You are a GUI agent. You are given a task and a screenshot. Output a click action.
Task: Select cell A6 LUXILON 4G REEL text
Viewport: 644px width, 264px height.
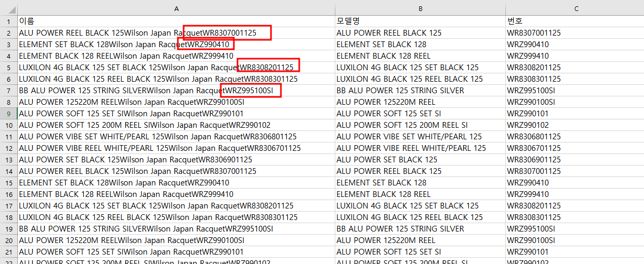click(176, 79)
